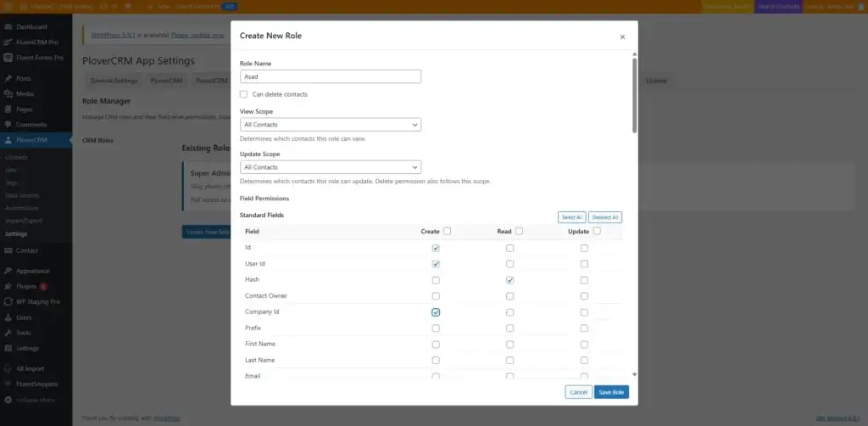This screenshot has width=868, height=426.
Task: Click the dialog vertical scrollbar thumb
Action: click(x=634, y=95)
